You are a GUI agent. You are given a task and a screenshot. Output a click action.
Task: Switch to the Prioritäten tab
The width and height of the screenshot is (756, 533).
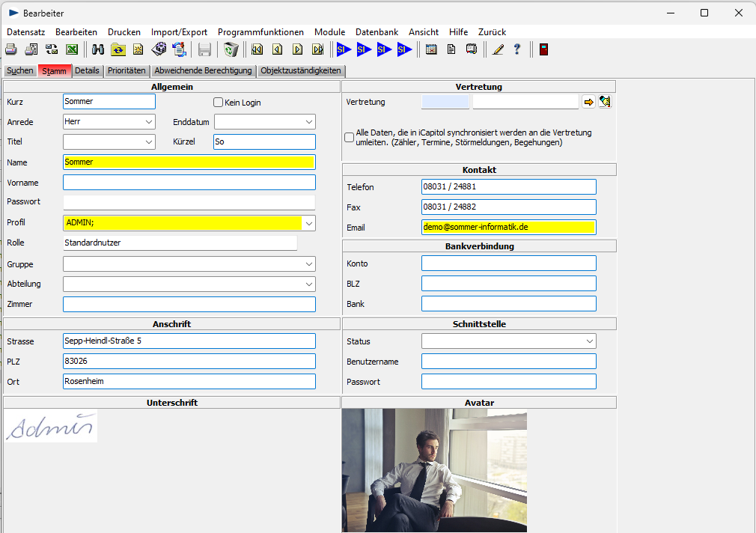pyautogui.click(x=126, y=71)
